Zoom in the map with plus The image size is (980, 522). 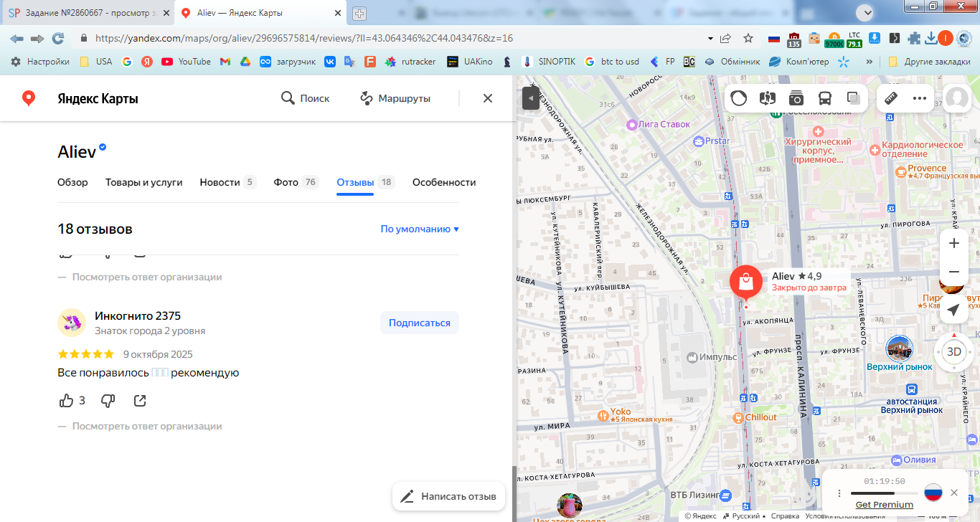(x=954, y=243)
